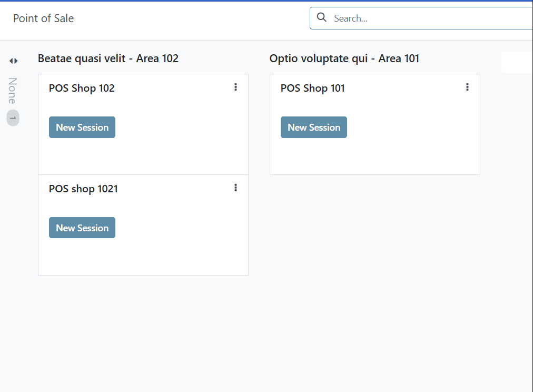Open the three-dot menu on POS shop 1021 card
The height and width of the screenshot is (392, 533).
point(235,188)
